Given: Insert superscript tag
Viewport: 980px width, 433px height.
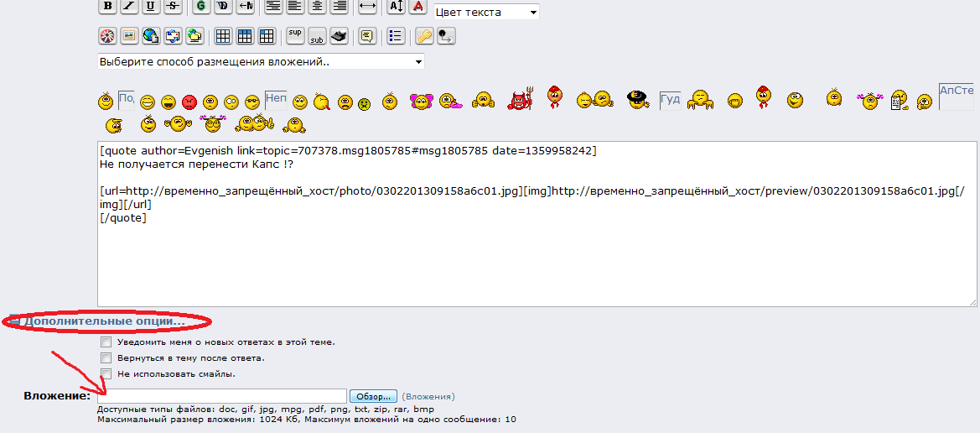Looking at the screenshot, I should (x=295, y=35).
